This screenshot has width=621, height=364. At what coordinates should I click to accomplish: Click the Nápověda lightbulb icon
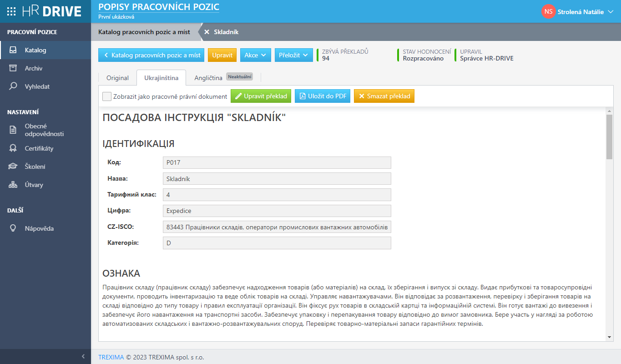pos(13,228)
